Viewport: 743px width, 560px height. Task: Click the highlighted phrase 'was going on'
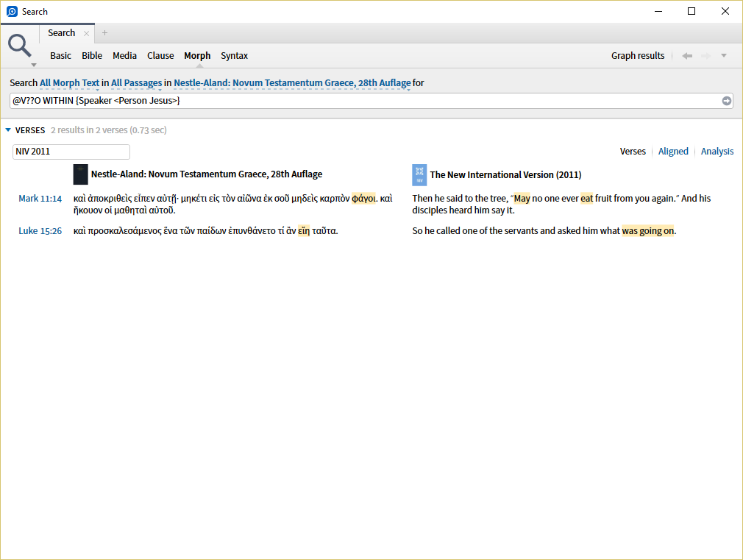click(x=648, y=231)
